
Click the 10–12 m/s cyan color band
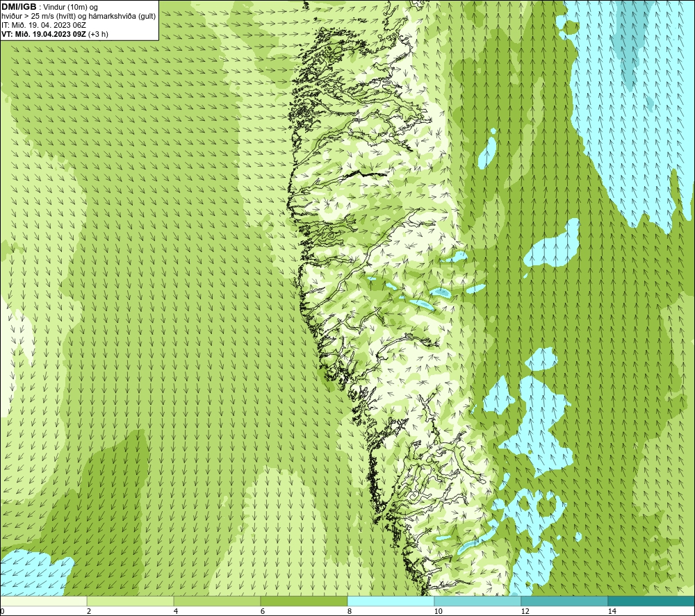pyautogui.click(x=478, y=601)
